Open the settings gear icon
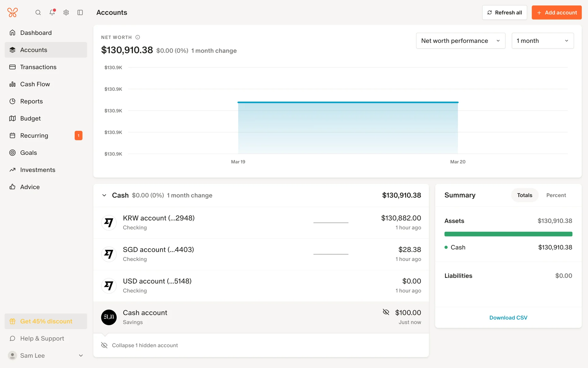This screenshot has width=588, height=368. point(66,13)
